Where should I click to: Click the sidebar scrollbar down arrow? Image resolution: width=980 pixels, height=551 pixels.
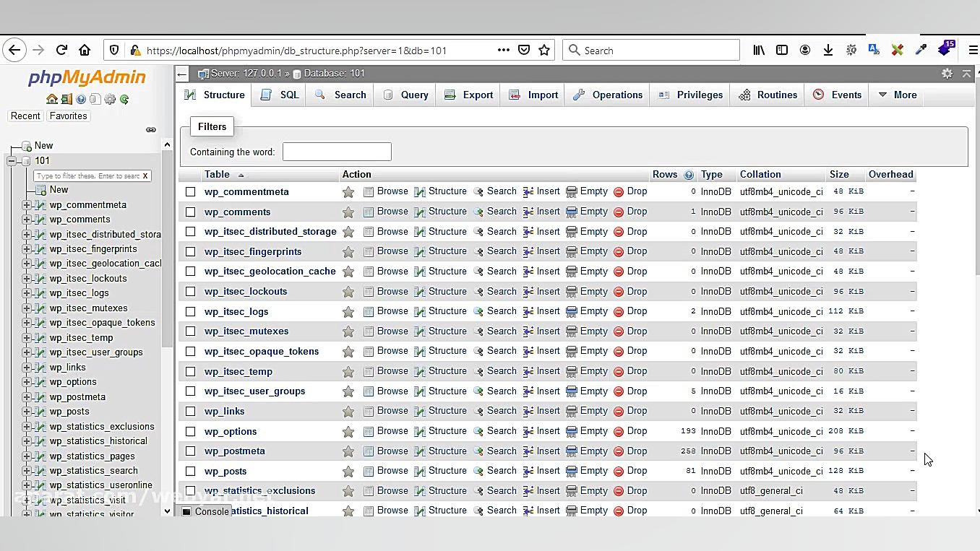click(x=167, y=511)
